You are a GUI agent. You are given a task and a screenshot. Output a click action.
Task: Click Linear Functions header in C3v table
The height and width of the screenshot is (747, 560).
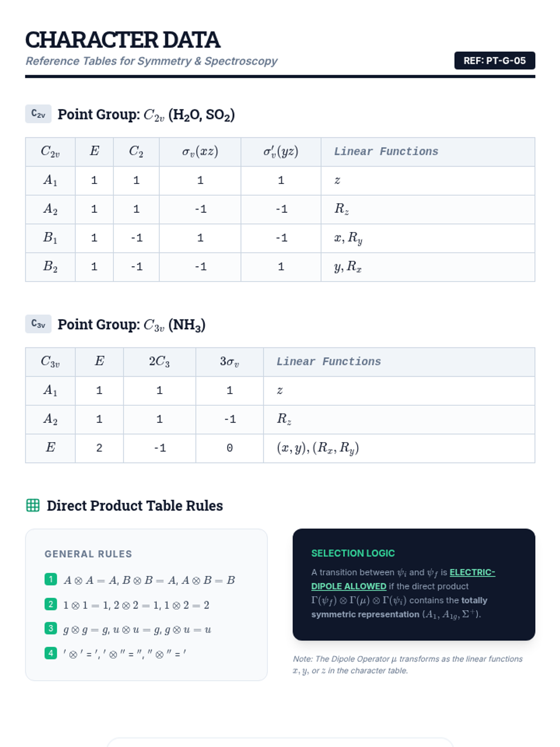pyautogui.click(x=329, y=361)
